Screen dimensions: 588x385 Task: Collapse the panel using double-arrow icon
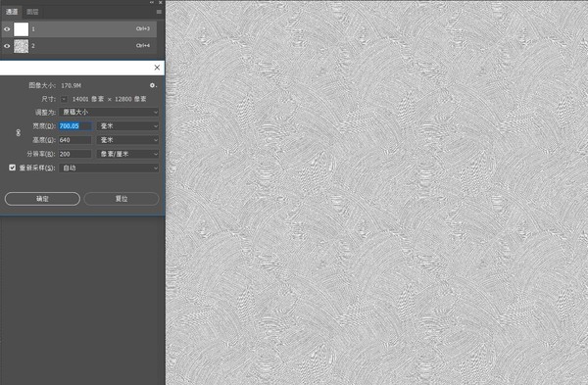coord(152,2)
